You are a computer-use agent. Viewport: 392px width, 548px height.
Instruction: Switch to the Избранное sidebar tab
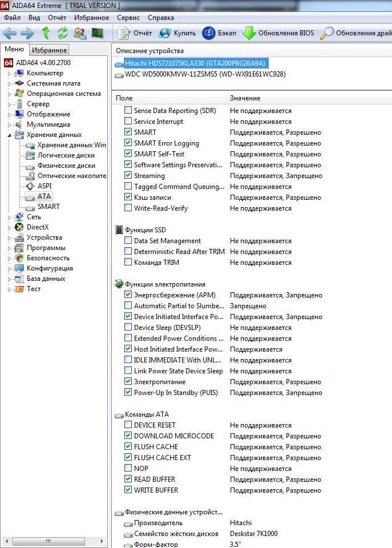(49, 50)
